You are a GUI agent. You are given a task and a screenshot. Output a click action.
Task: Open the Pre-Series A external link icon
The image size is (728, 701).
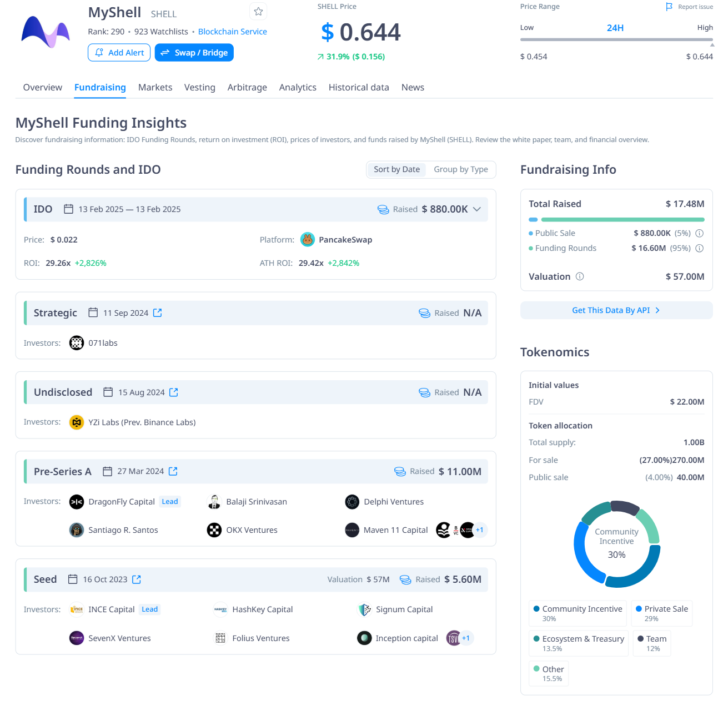point(173,471)
